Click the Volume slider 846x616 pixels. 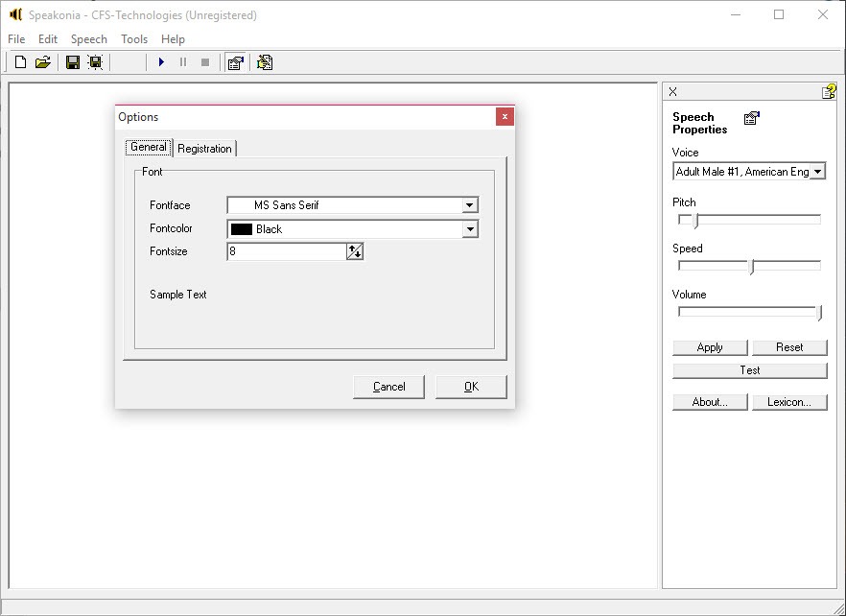(749, 312)
